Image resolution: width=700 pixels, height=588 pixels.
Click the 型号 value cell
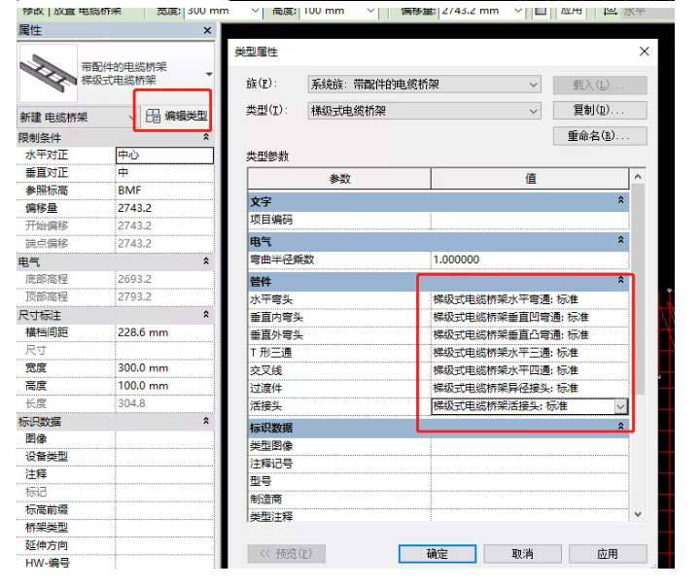tap(530, 481)
